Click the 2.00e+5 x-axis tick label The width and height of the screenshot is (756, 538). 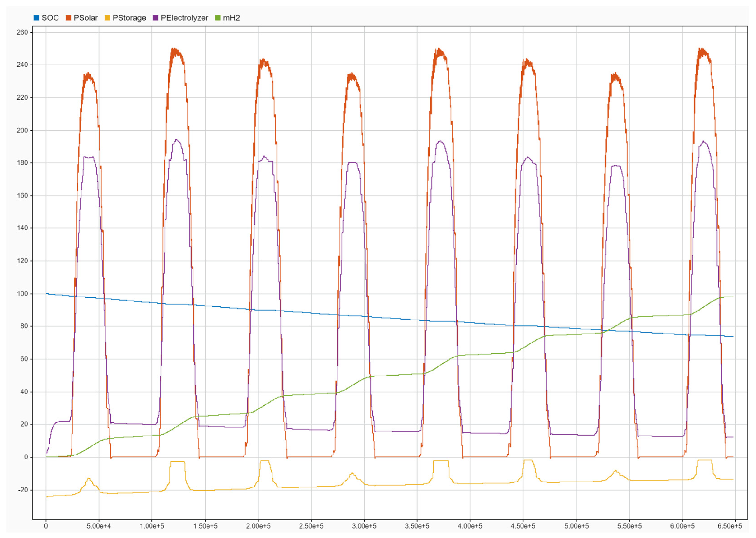pos(258,526)
